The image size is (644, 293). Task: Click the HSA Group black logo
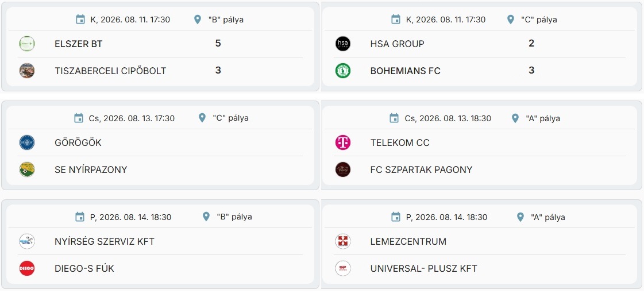(342, 44)
